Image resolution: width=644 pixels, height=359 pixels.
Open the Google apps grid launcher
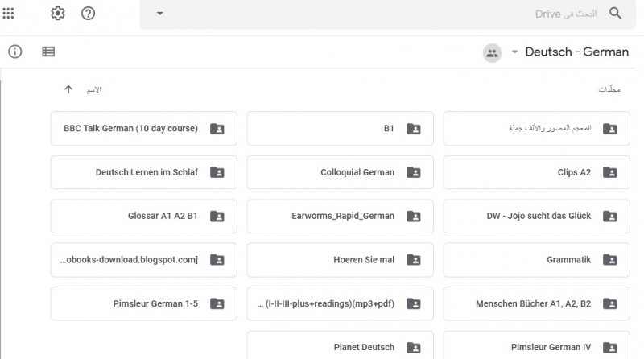[x=8, y=13]
